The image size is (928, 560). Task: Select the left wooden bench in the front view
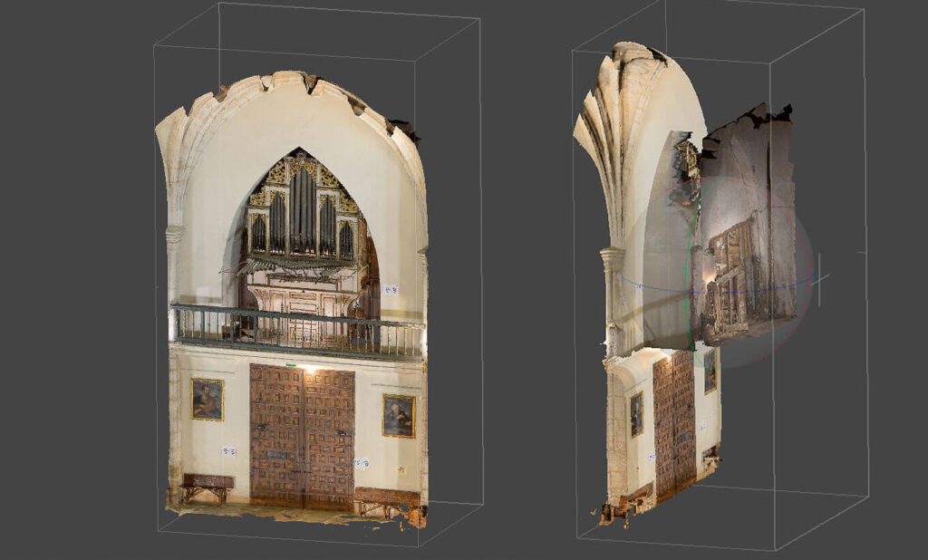[207, 485]
